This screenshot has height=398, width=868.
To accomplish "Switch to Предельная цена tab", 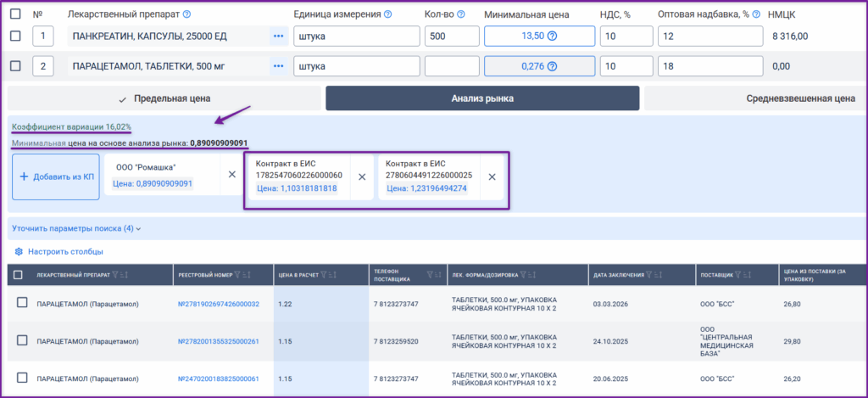I will tap(164, 98).
